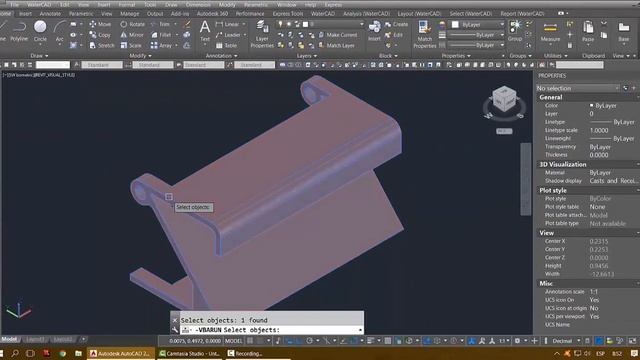Click the Move tool
The image size is (640, 360).
pos(100,24)
